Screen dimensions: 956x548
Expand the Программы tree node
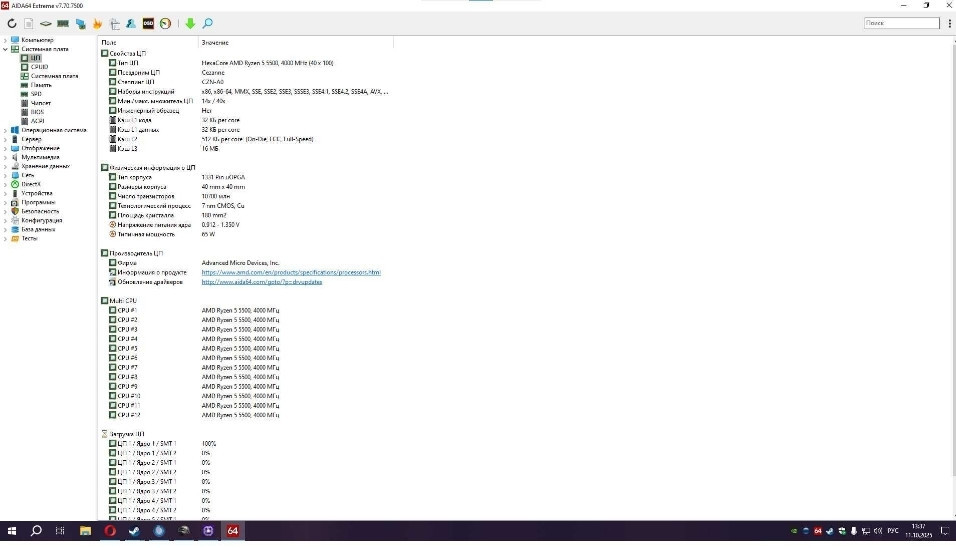[x=5, y=202]
